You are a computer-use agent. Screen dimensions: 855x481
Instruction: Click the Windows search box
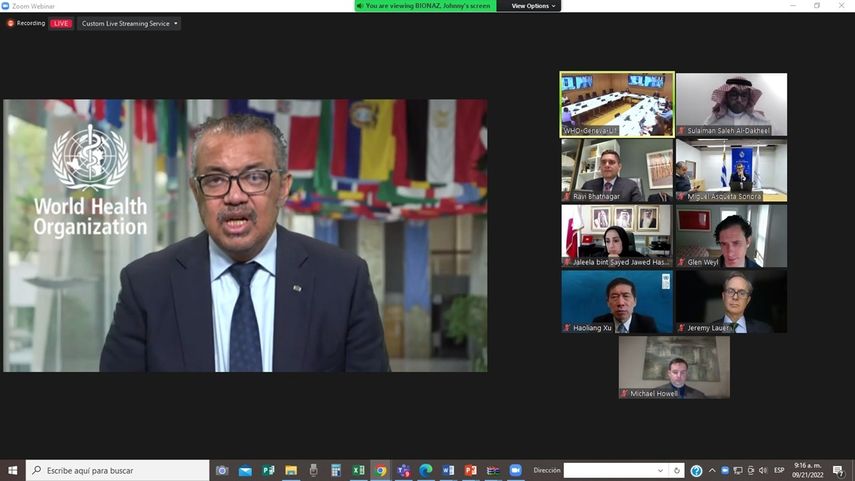pyautogui.click(x=118, y=471)
